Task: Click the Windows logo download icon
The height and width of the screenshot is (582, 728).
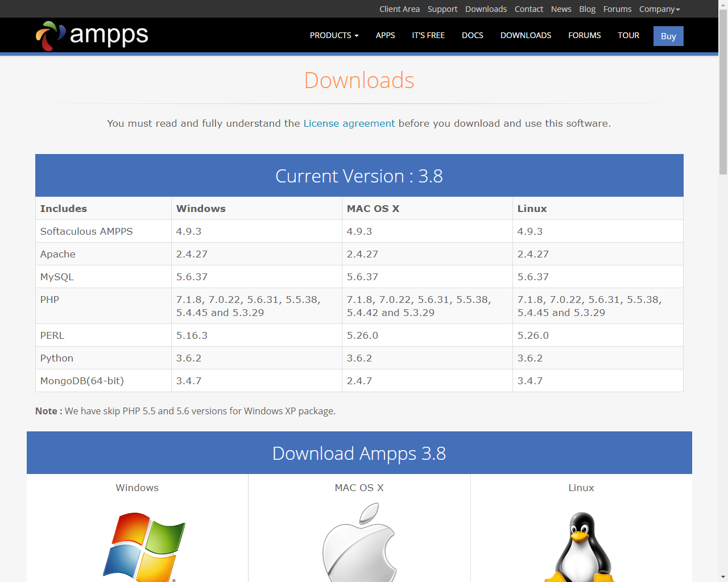Action: [x=144, y=547]
